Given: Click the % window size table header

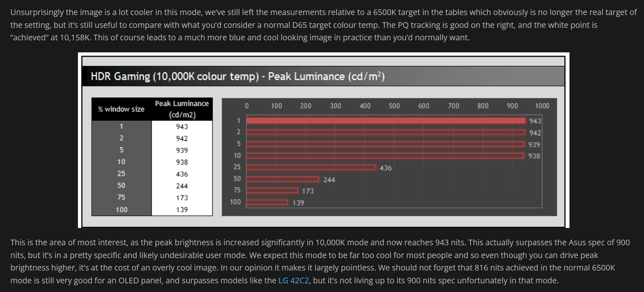Looking at the screenshot, I should click(121, 109).
